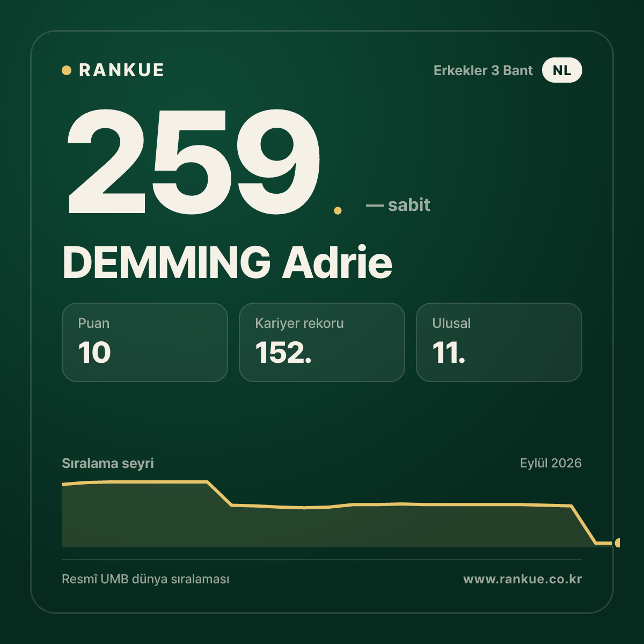Select the 'Erkekler 3 Bant' category label
The height and width of the screenshot is (644, 644).
tap(483, 70)
